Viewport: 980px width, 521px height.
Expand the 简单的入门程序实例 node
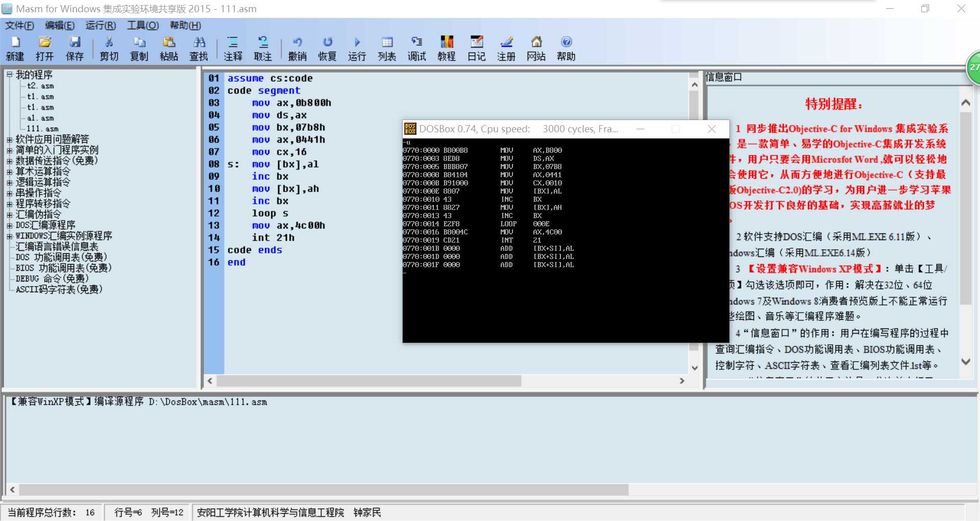[9, 150]
